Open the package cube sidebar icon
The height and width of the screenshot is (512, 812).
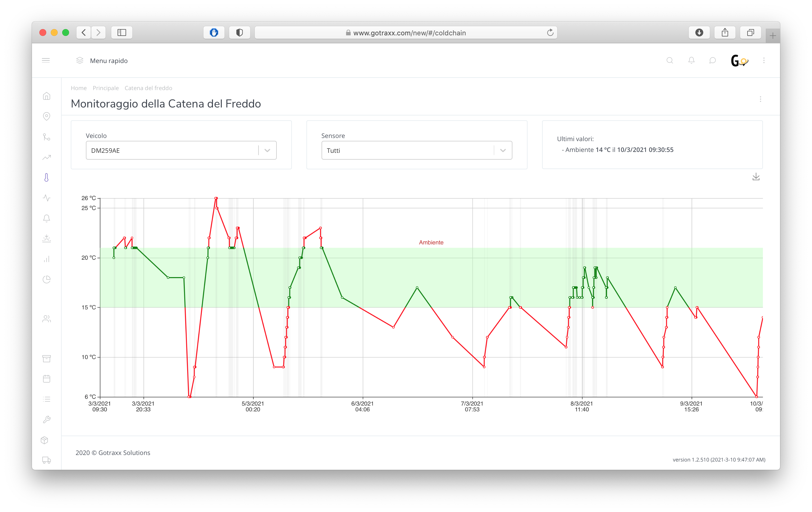45,440
